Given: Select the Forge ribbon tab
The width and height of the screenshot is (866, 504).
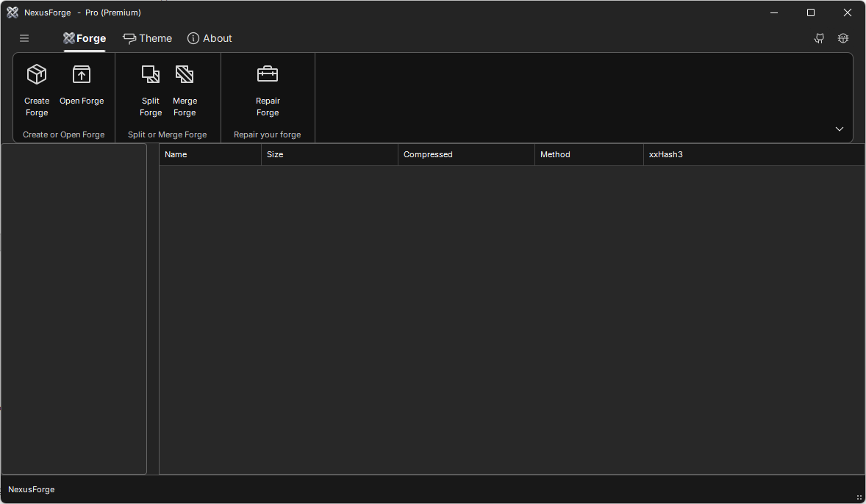Looking at the screenshot, I should (85, 38).
